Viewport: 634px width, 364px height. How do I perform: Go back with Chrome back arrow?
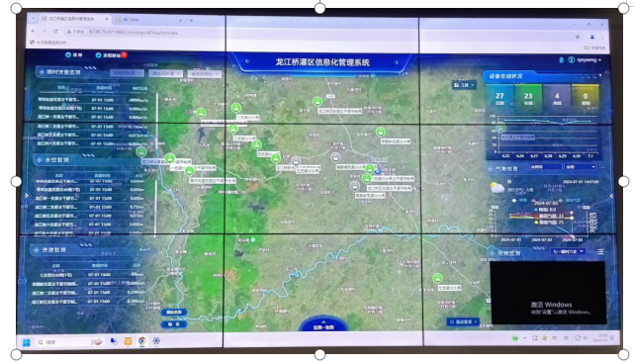[x=34, y=31]
